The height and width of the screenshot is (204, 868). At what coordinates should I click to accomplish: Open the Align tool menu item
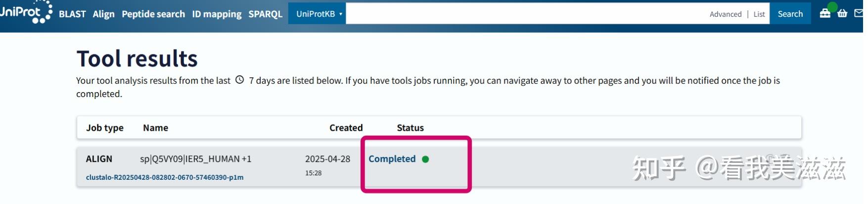103,14
